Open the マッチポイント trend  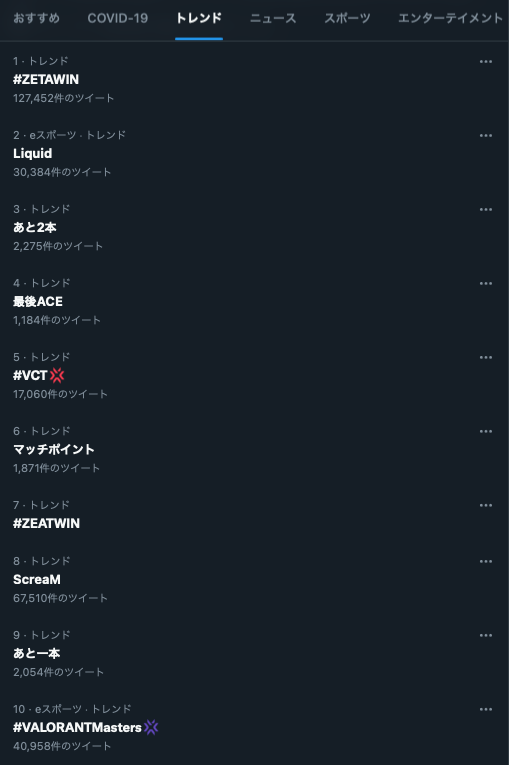point(54,449)
